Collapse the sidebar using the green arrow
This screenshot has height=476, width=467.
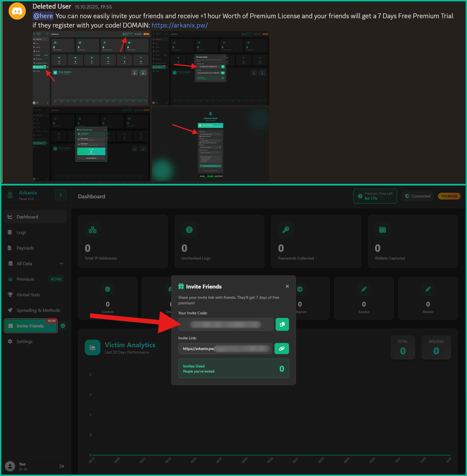click(x=61, y=195)
